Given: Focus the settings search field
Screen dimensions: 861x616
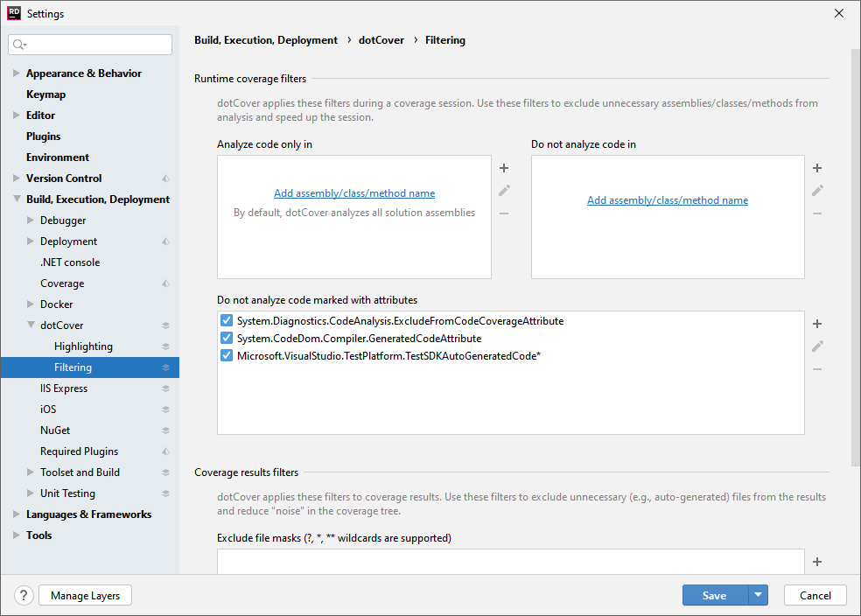Looking at the screenshot, I should tap(90, 45).
